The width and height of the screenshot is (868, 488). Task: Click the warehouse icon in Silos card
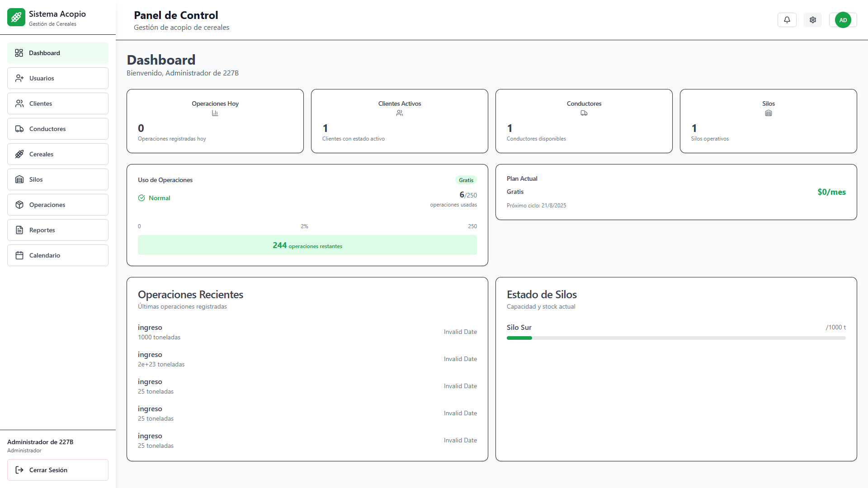coord(769,113)
